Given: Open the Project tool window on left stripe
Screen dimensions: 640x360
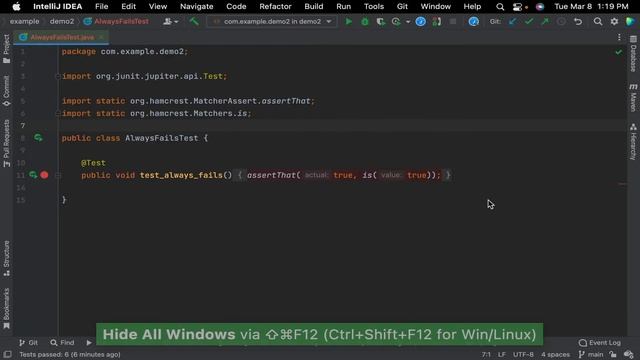Looking at the screenshot, I should point(7,48).
